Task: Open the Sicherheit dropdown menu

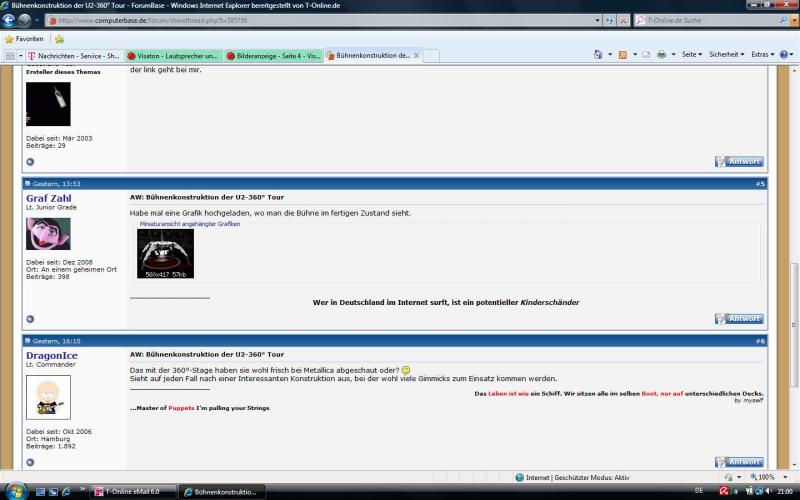Action: (726, 55)
